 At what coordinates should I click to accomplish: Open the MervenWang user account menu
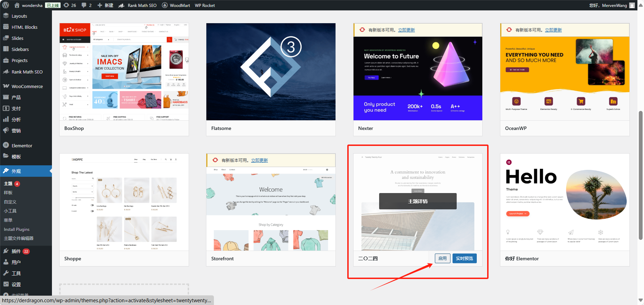tap(614, 5)
